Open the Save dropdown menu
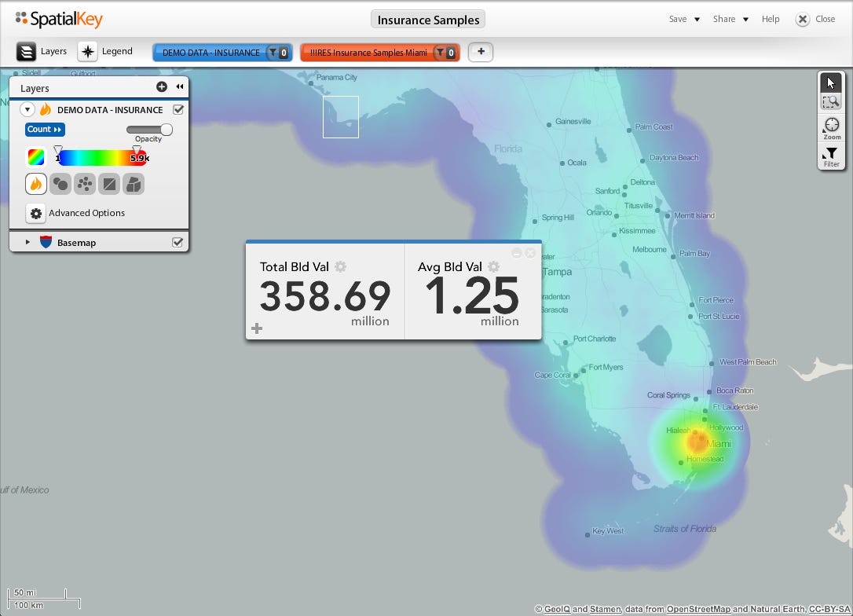The height and width of the screenshot is (616, 853). (x=684, y=19)
